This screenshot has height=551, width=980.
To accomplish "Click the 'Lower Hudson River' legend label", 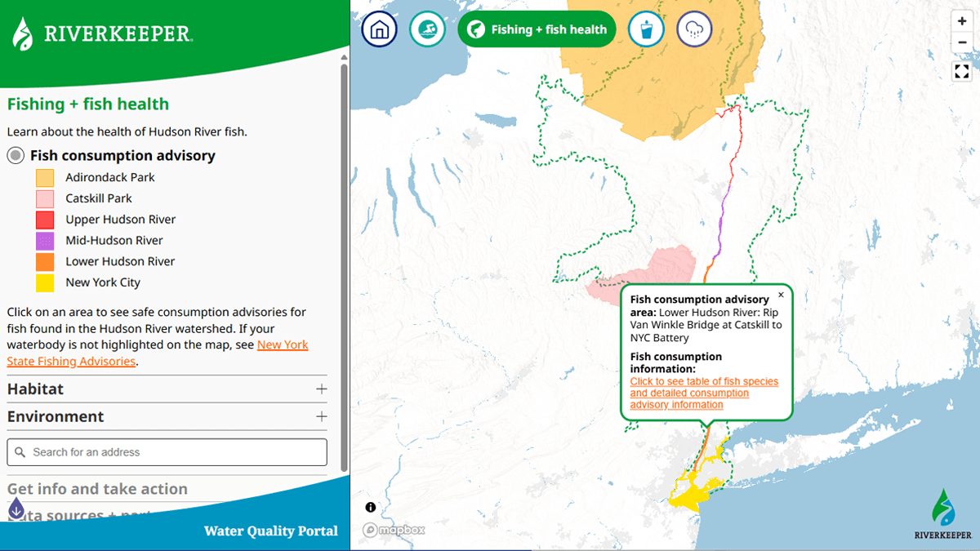I will [x=120, y=262].
